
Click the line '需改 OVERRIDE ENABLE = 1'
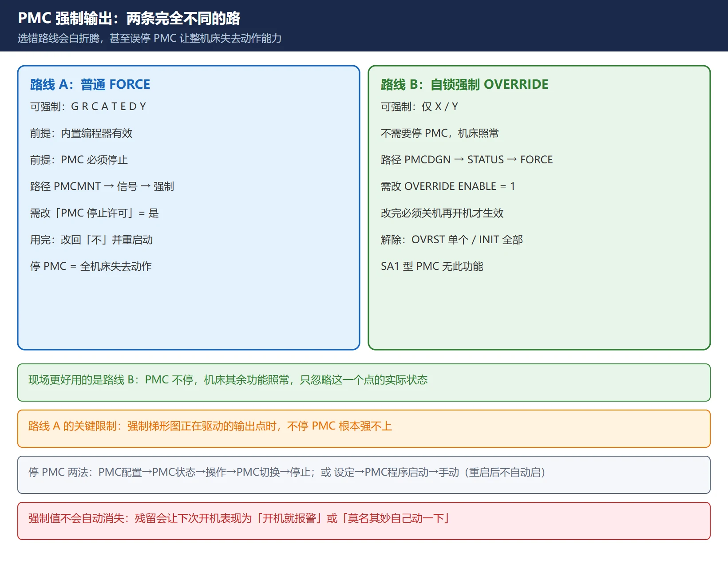pos(448,186)
